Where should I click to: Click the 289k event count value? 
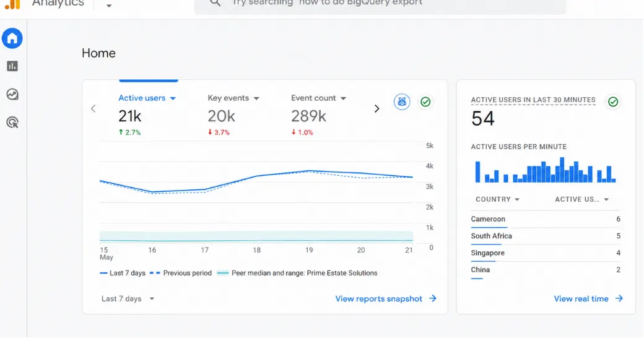pos(308,116)
